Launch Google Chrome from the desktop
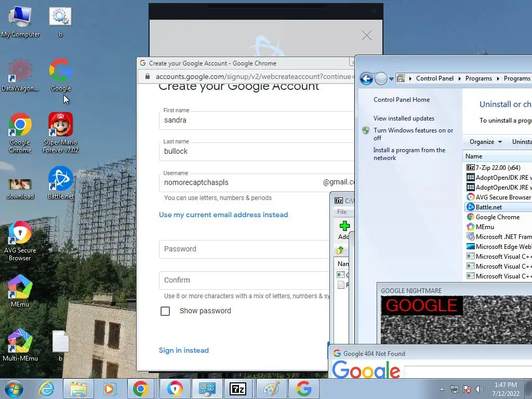This screenshot has height=399, width=532. (20, 132)
